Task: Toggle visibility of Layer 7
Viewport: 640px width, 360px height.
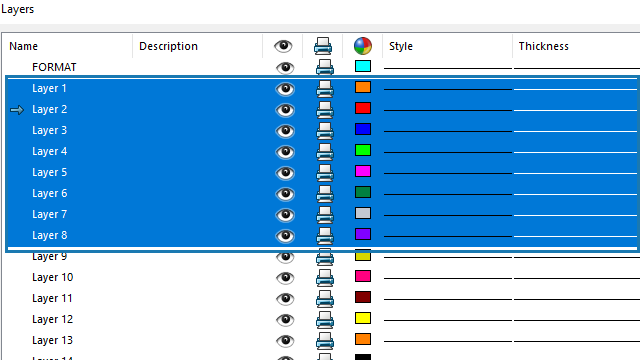Action: pyautogui.click(x=285, y=215)
